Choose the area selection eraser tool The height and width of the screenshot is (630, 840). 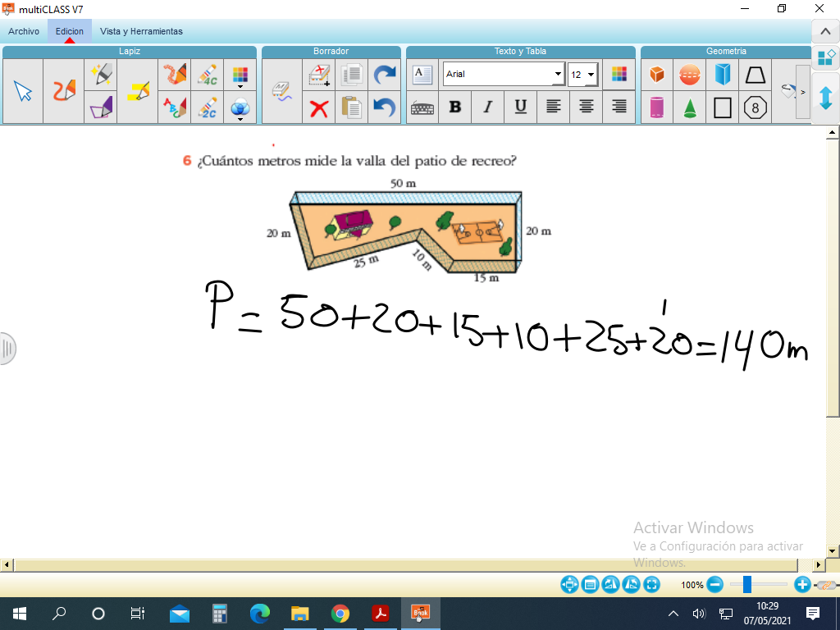(x=319, y=75)
